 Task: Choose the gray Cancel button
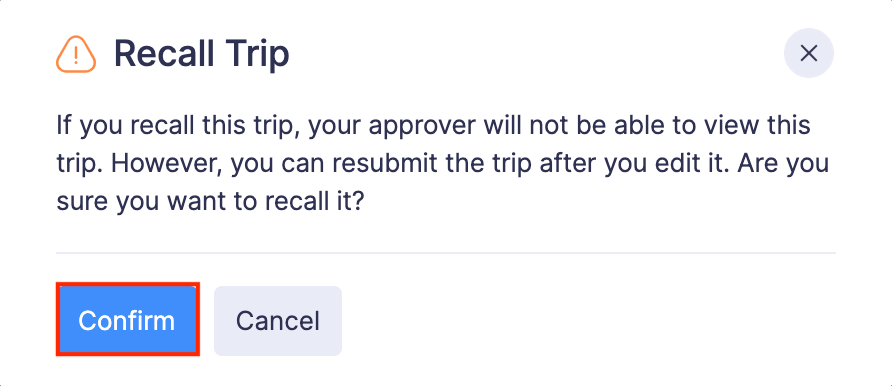(278, 321)
